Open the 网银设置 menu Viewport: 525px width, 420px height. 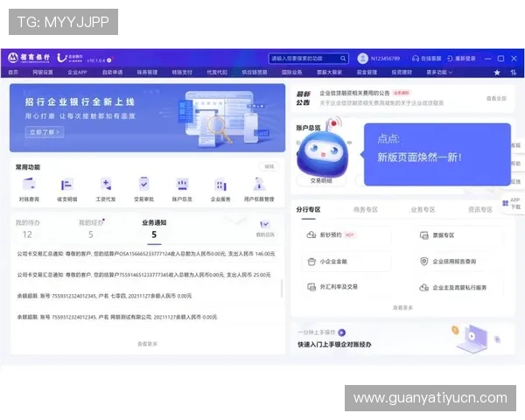[x=43, y=73]
